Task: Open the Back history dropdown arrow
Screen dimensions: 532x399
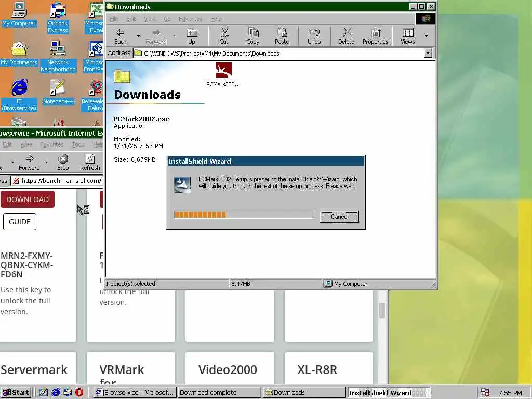Action: point(138,36)
